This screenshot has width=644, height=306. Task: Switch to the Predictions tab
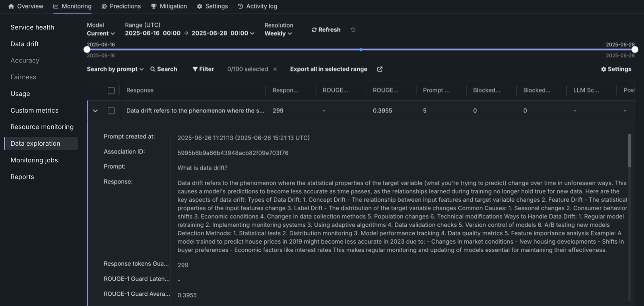(x=121, y=6)
